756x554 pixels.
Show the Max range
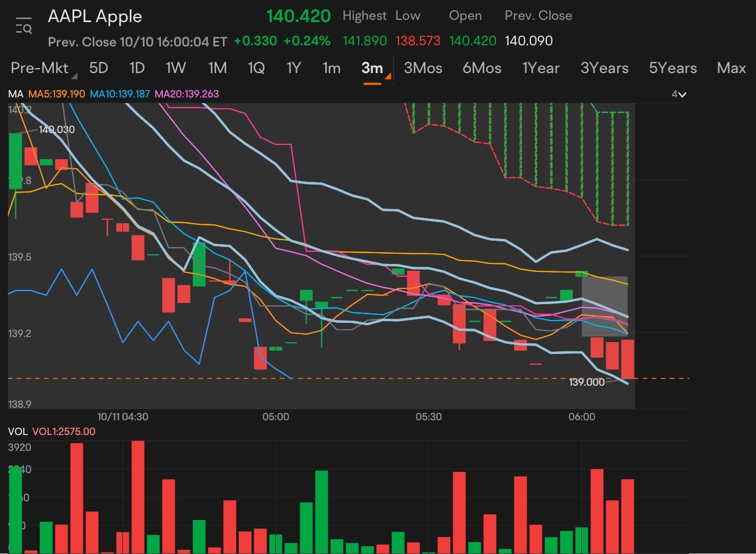pyautogui.click(x=731, y=68)
